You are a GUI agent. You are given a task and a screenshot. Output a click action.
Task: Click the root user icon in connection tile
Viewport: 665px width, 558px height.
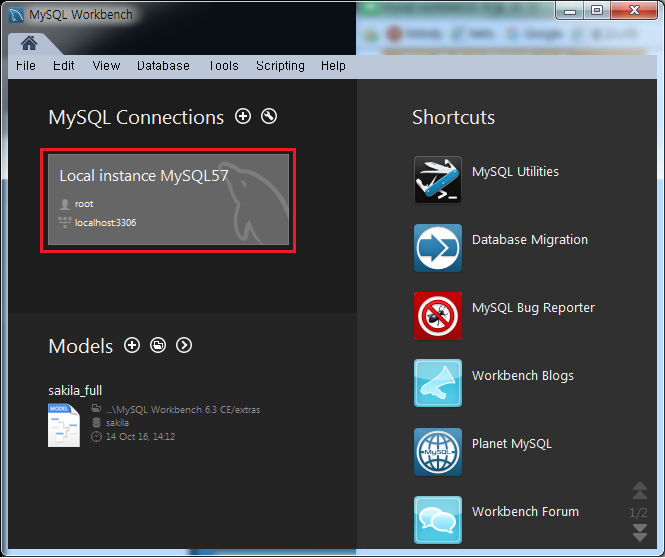[64, 204]
